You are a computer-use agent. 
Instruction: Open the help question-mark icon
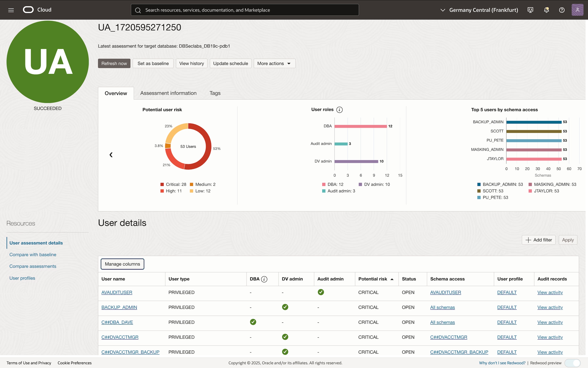[562, 10]
